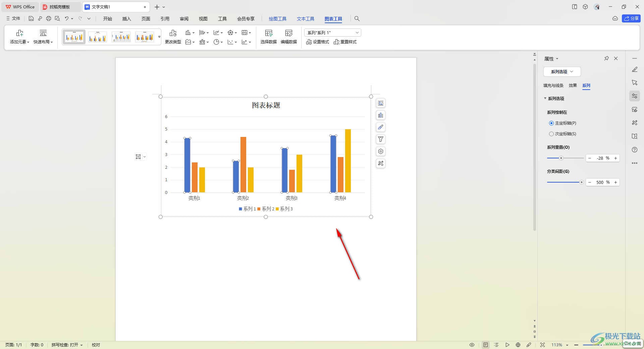Click the Undo arrow icon
This screenshot has width=644, height=349.
pos(67,19)
